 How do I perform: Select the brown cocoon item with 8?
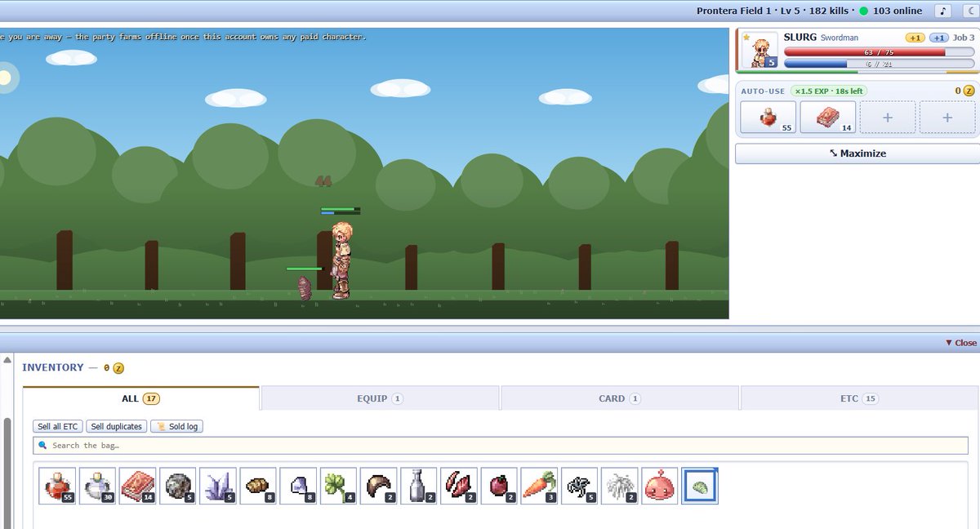(258, 486)
